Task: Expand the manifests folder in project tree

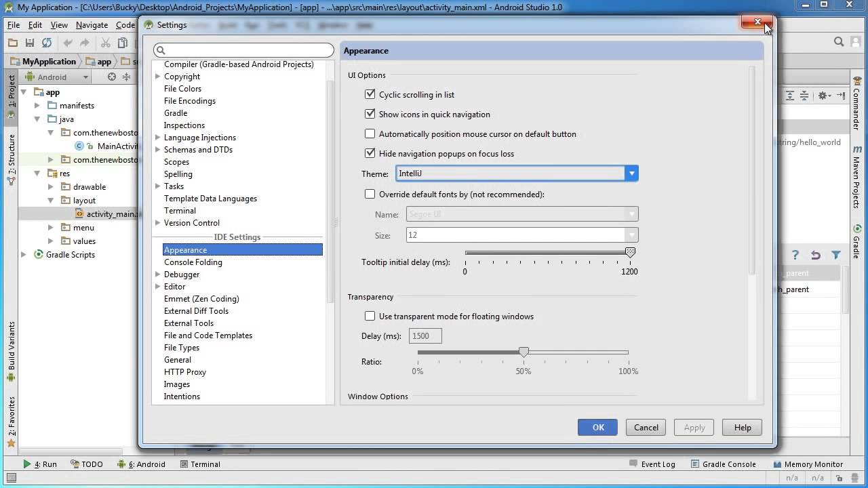Action: [x=37, y=105]
